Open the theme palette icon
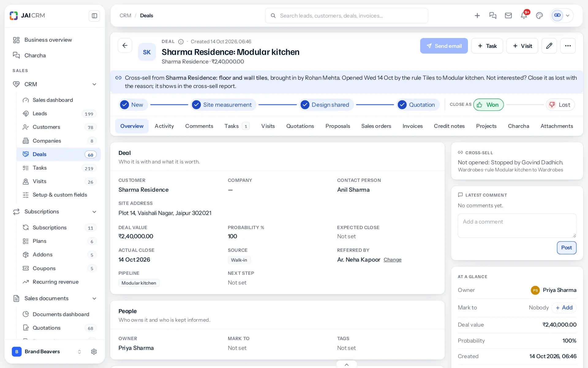 (539, 16)
